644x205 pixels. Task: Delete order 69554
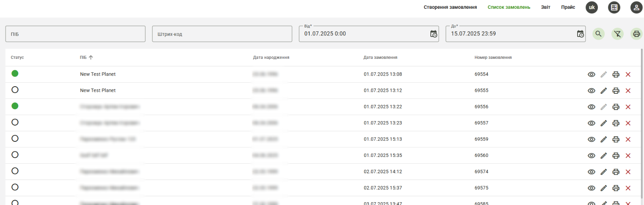[628, 74]
